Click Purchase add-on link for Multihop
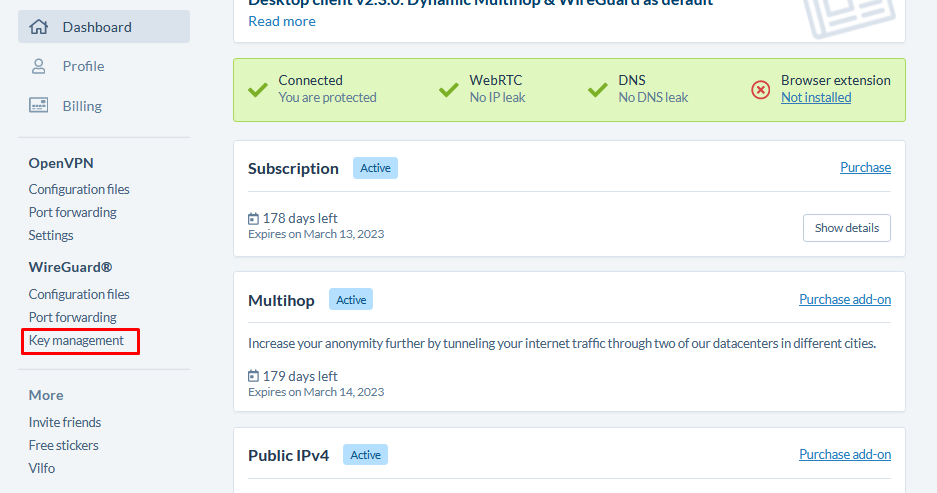The image size is (937, 493). click(845, 299)
